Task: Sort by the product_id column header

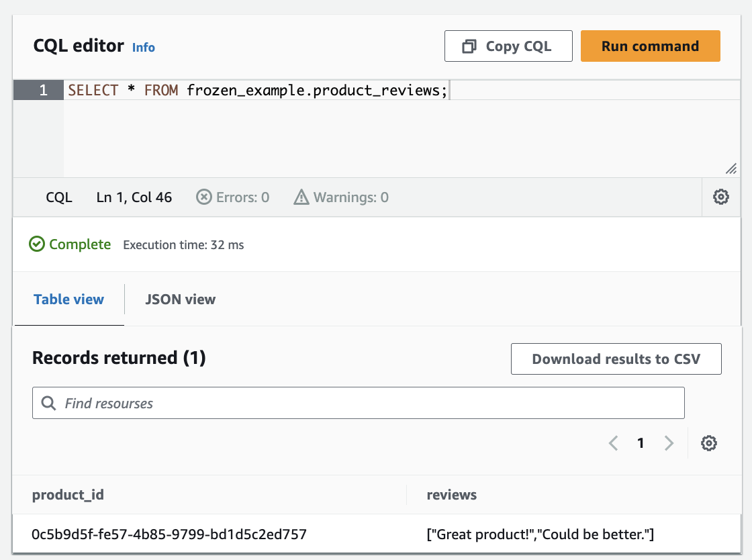Action: (68, 496)
